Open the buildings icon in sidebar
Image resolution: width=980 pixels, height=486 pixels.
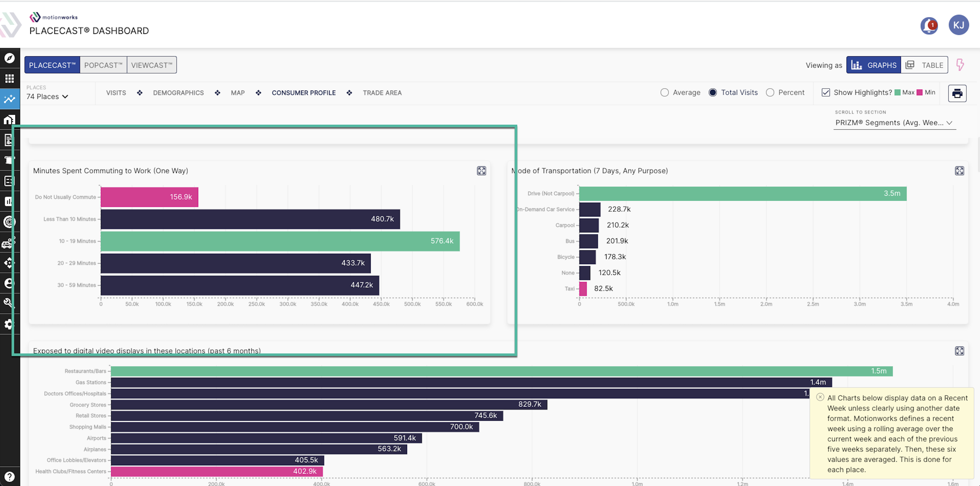pyautogui.click(x=10, y=120)
